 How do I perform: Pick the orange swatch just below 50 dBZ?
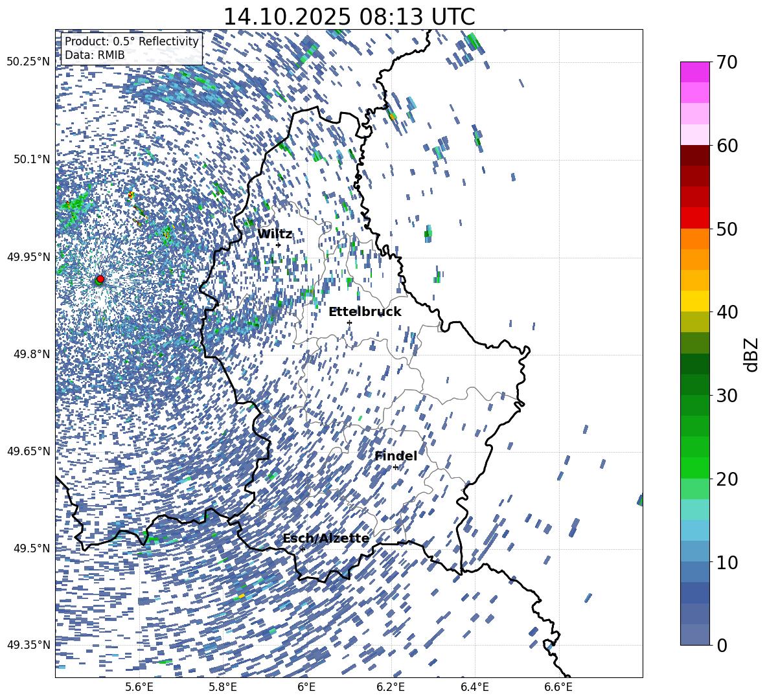[695, 239]
